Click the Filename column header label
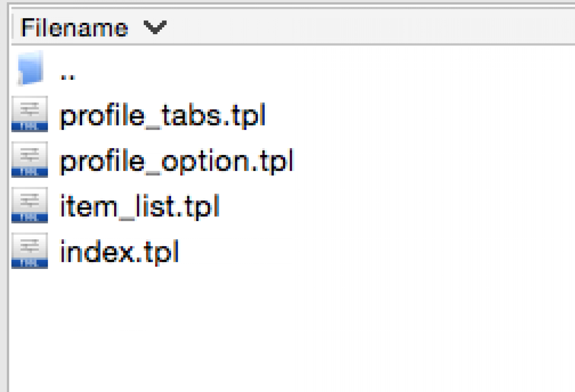The height and width of the screenshot is (392, 575). tap(74, 28)
